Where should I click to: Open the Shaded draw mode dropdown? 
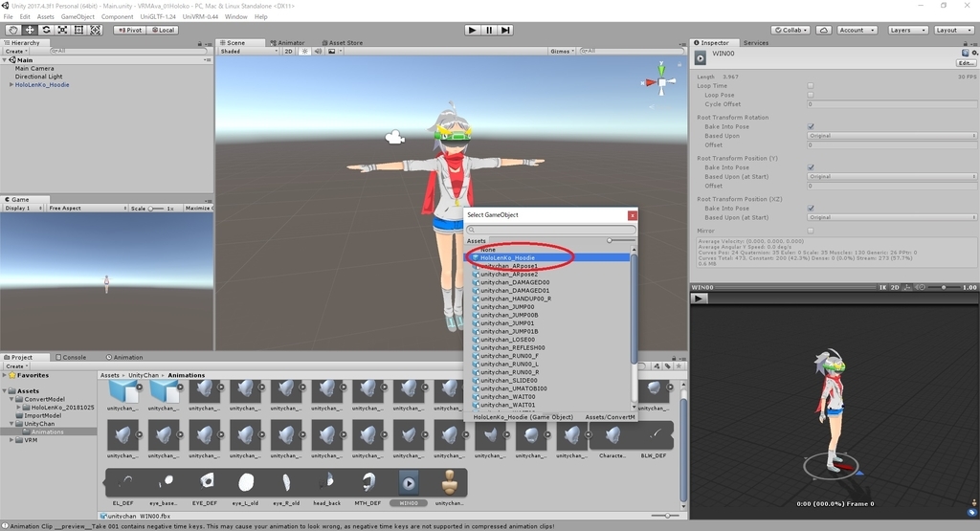click(x=248, y=52)
